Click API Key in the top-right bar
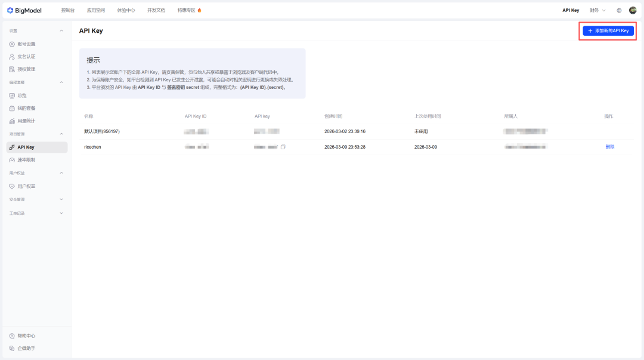 coord(571,10)
